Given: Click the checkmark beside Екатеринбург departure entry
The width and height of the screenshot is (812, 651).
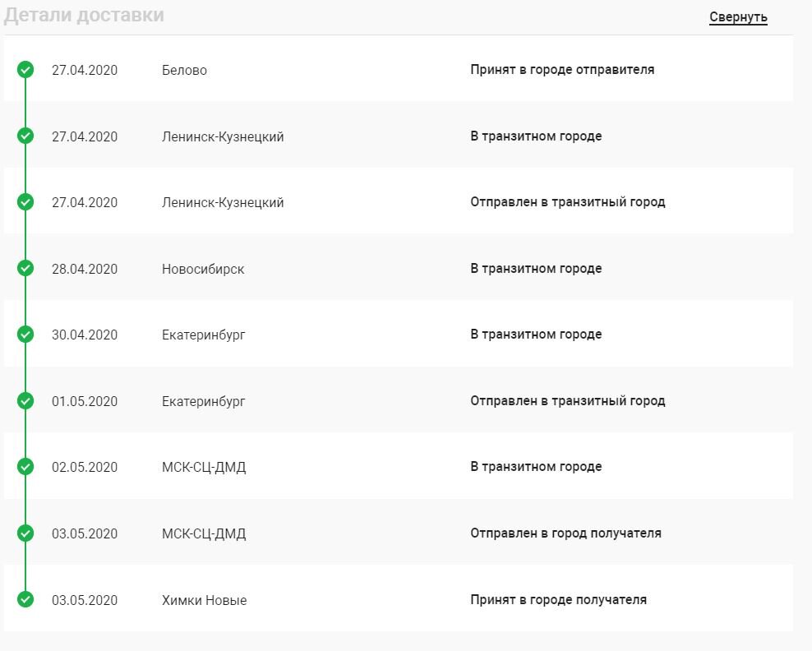Looking at the screenshot, I should tap(25, 401).
